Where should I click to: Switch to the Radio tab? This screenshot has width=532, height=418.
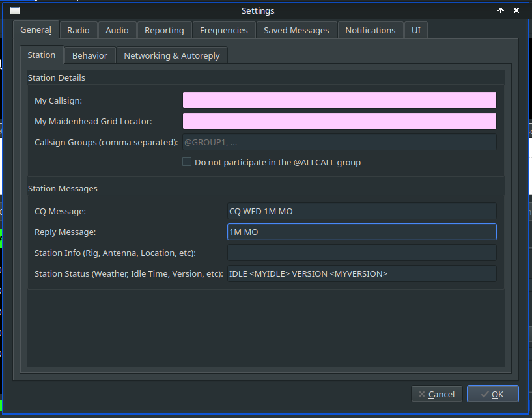tap(78, 31)
